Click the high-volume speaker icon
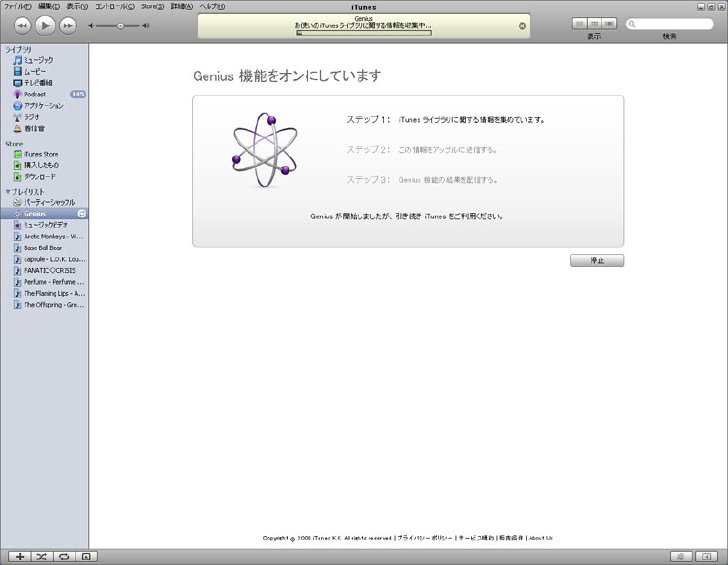The width and height of the screenshot is (728, 565). [x=146, y=26]
